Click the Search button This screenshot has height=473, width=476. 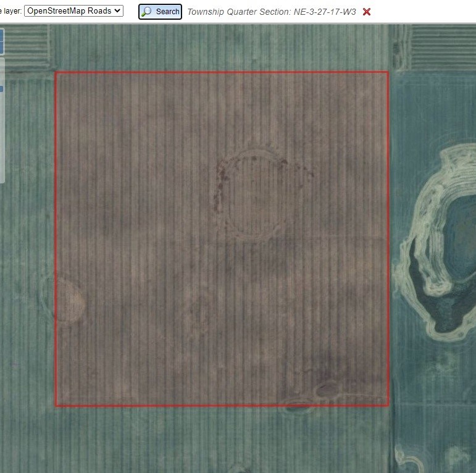coord(161,12)
